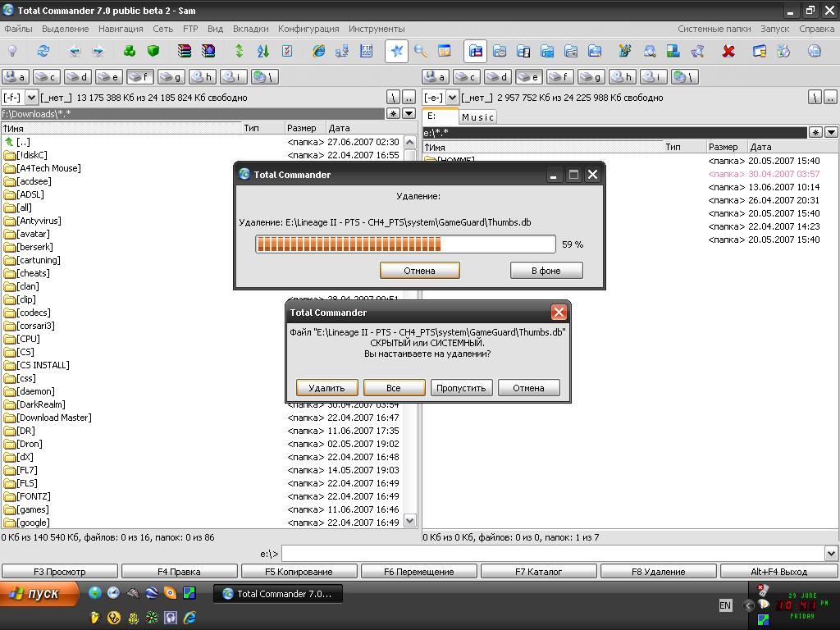
Task: Open the Системные папки menu
Action: click(x=714, y=29)
